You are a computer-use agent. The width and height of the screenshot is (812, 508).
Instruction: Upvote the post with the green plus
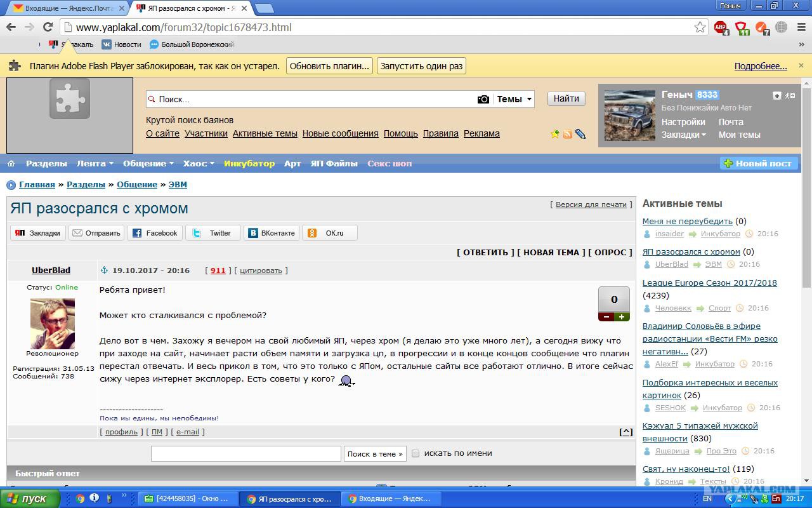pos(622,317)
